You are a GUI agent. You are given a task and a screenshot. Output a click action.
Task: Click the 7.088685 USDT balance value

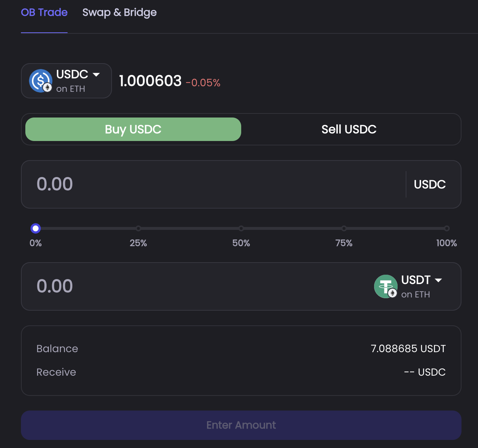pyautogui.click(x=408, y=348)
